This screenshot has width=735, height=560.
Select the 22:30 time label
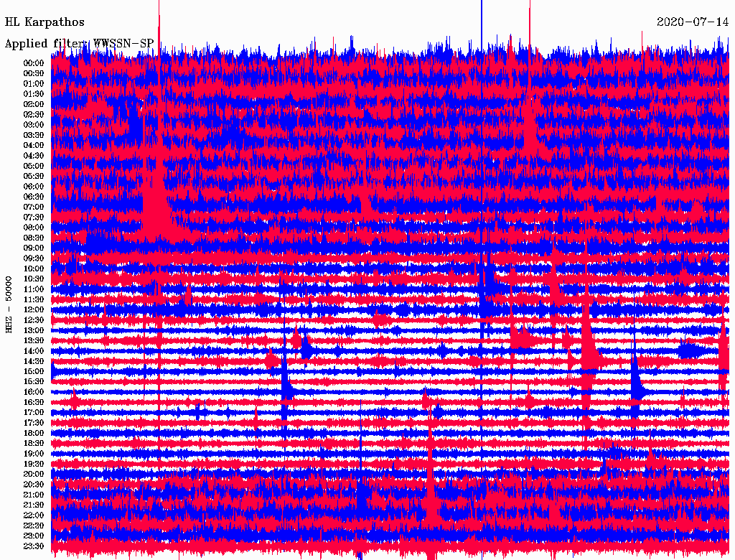[x=34, y=526]
